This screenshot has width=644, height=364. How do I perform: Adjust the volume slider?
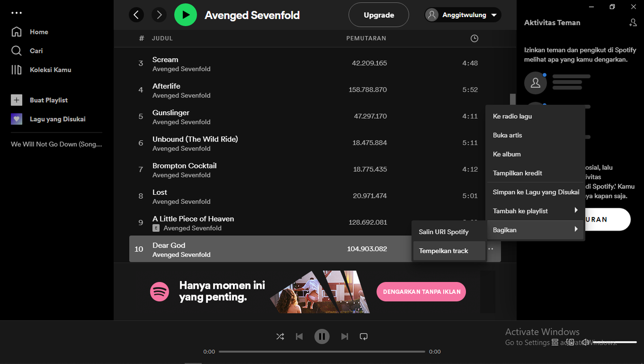coord(615,342)
